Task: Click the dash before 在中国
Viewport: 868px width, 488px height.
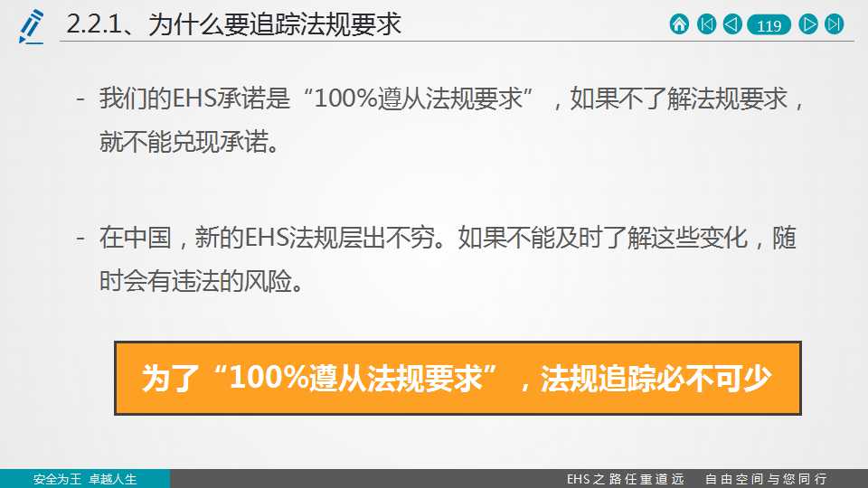Action: click(x=80, y=239)
